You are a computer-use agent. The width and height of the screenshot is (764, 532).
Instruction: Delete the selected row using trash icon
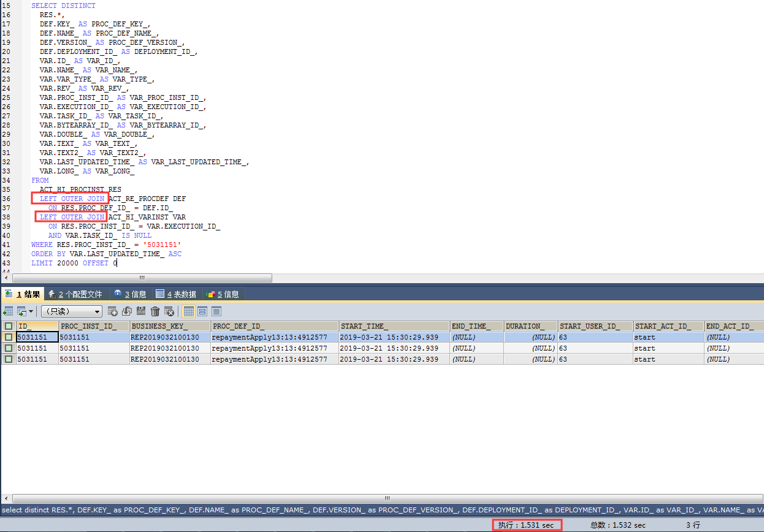click(x=155, y=311)
